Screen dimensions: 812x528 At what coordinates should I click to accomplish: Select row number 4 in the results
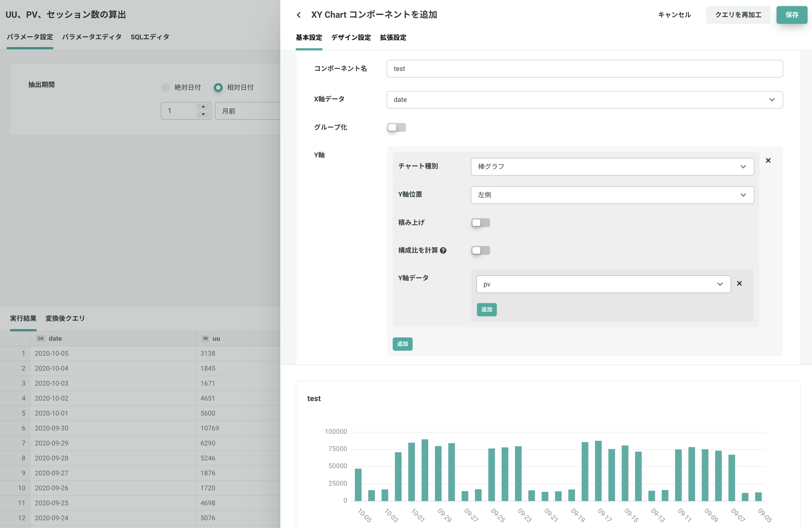coord(15,398)
